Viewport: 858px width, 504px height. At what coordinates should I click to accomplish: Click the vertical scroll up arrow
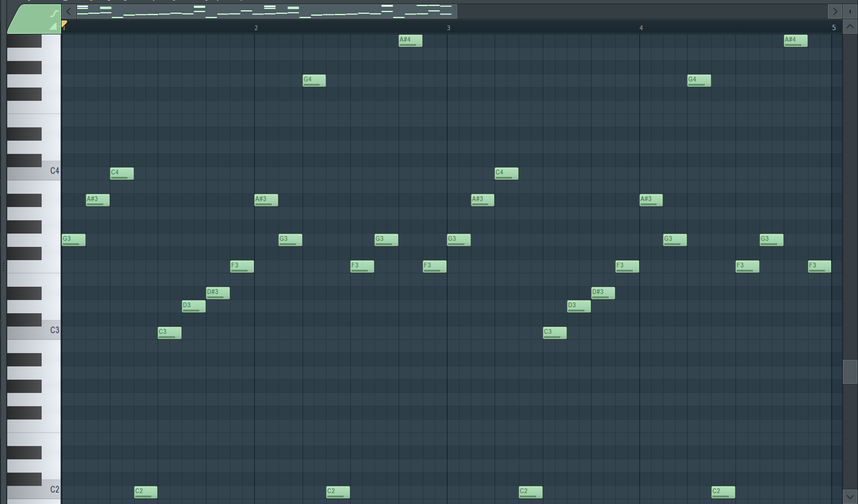(850, 27)
